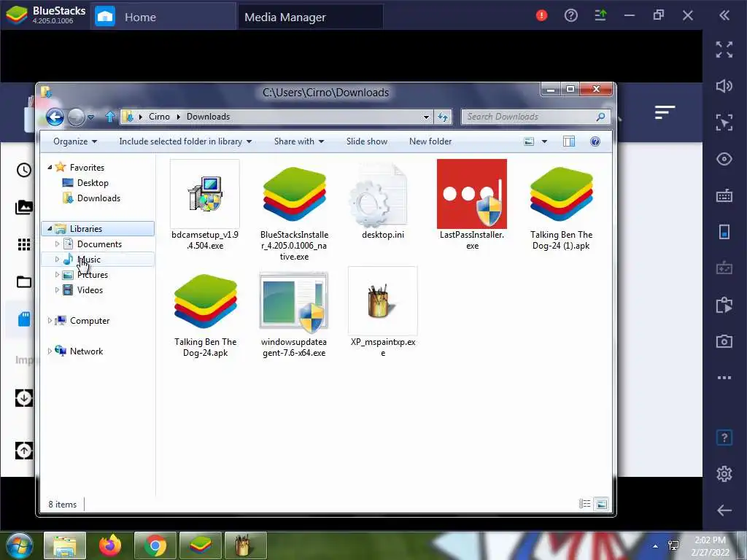Image resolution: width=747 pixels, height=560 pixels.
Task: Select Downloads in Favorites
Action: coord(98,198)
